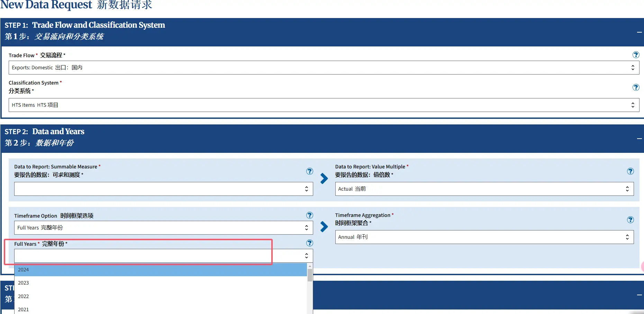Click blue arrow next to Summable Measure
Viewport: 644px width, 314px height.
pyautogui.click(x=324, y=178)
